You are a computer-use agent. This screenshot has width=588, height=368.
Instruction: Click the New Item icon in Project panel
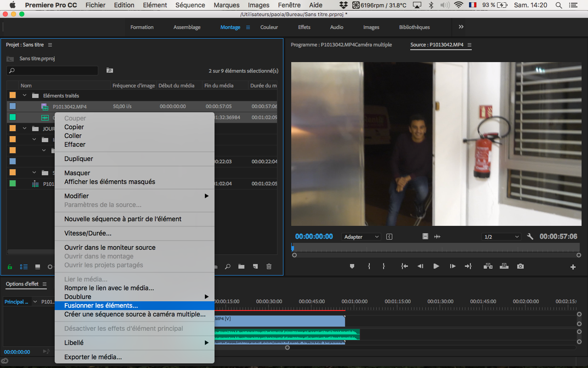pyautogui.click(x=255, y=266)
